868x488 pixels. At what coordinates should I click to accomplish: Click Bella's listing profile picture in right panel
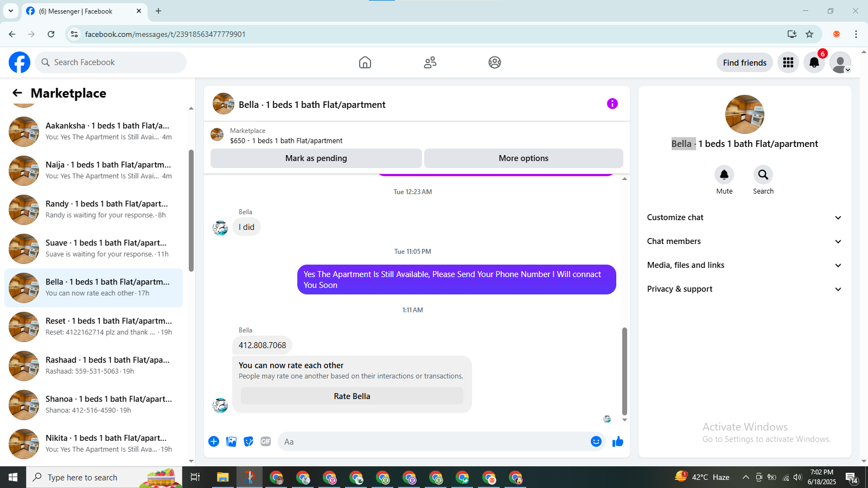click(745, 114)
